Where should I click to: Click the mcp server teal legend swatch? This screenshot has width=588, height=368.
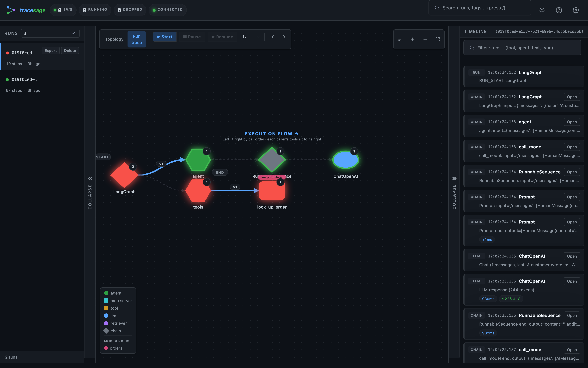click(106, 301)
